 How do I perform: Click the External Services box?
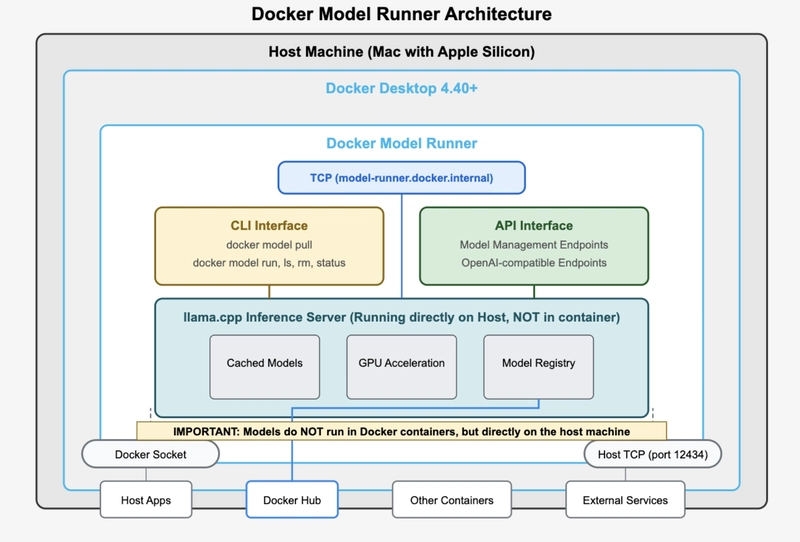pyautogui.click(x=625, y=500)
